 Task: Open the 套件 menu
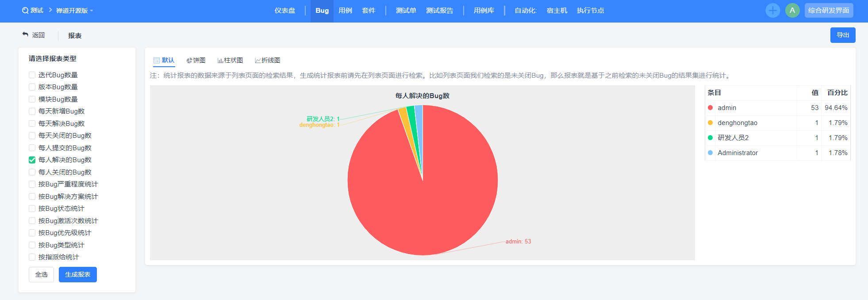pos(369,11)
